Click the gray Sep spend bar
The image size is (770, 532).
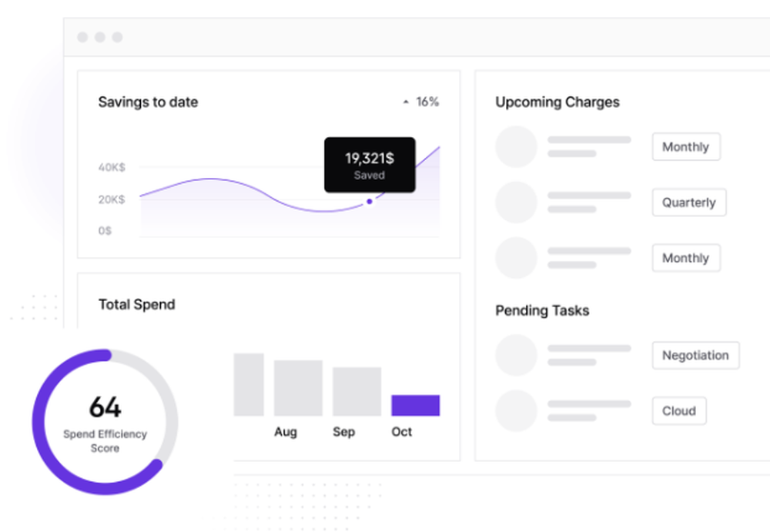pyautogui.click(x=357, y=391)
